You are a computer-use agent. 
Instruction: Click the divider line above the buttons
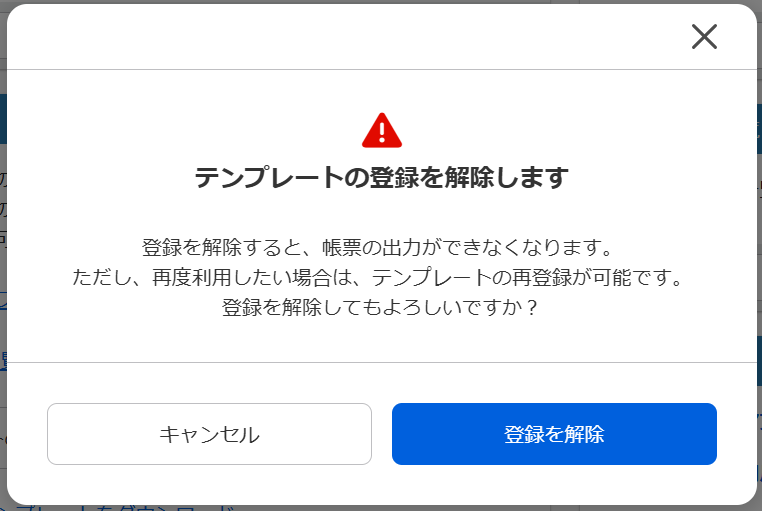coord(381,362)
